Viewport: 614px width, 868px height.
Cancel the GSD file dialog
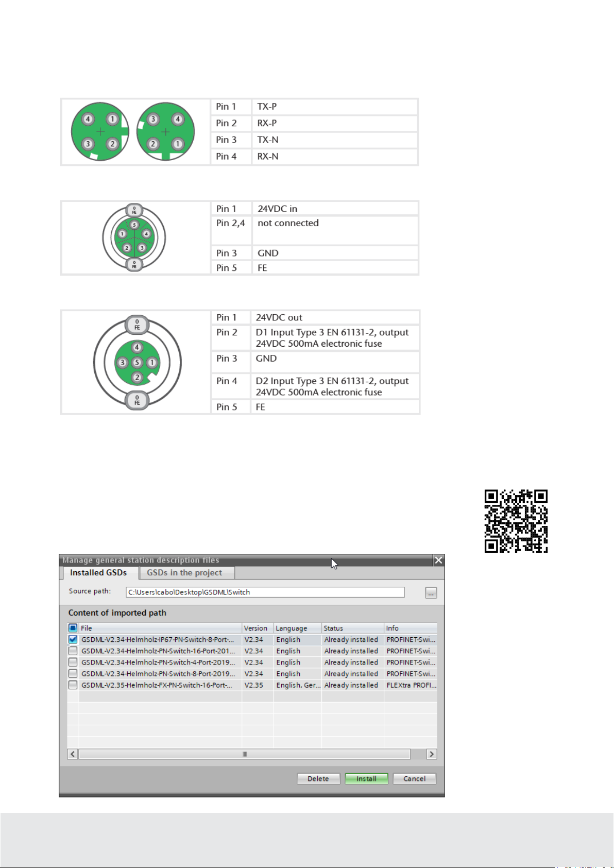pos(415,778)
